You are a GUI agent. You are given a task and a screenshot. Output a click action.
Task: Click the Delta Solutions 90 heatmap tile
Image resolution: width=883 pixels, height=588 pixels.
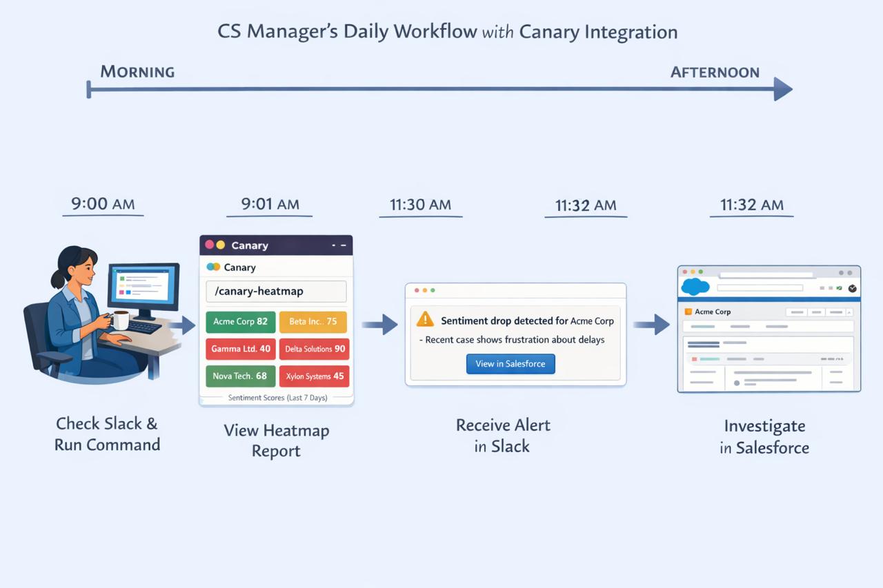[x=314, y=349]
